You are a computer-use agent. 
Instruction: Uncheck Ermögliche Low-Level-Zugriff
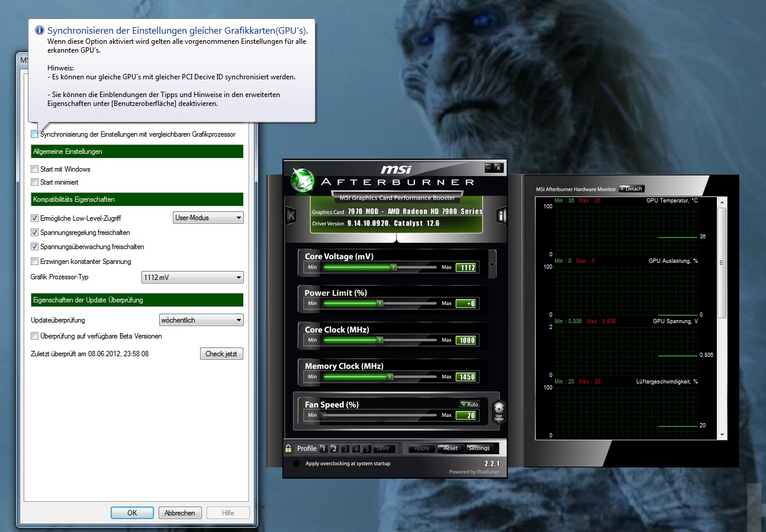(x=34, y=218)
